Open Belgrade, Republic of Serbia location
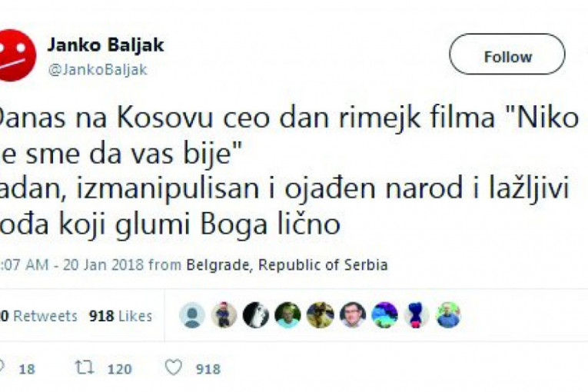The height and width of the screenshot is (392, 588). [287, 265]
